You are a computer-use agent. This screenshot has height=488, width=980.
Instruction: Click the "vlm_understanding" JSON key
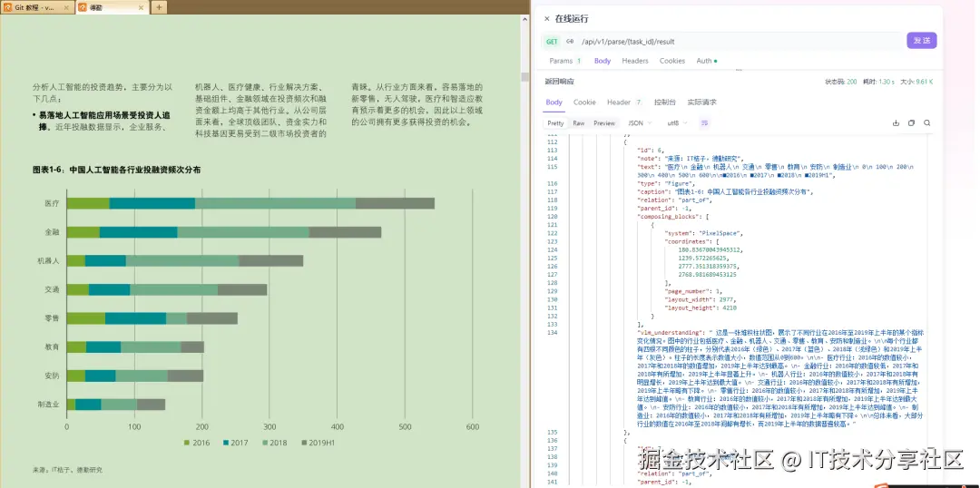coord(668,332)
